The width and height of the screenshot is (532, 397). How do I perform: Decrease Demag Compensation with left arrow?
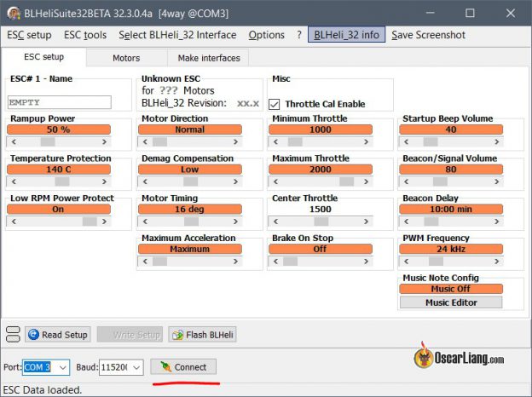coord(145,181)
